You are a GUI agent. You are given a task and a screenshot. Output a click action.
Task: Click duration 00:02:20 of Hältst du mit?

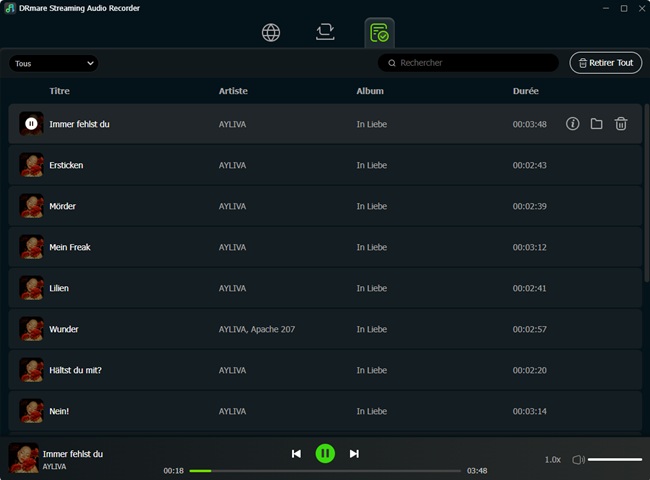tap(529, 370)
